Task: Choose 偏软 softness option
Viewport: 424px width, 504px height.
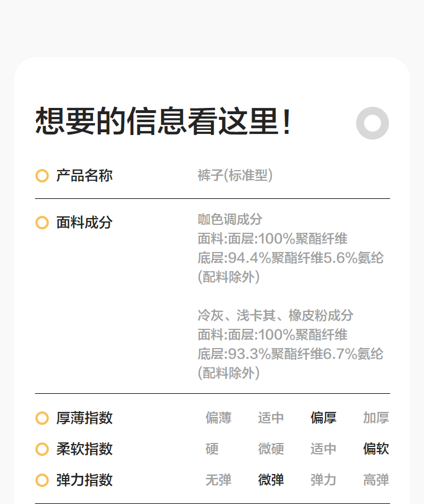Action: pyautogui.click(x=376, y=449)
